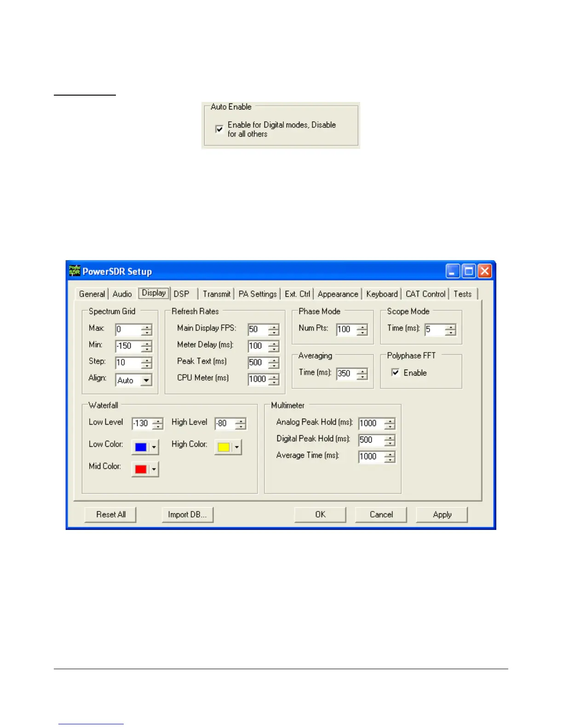Click the Spectrum Grid Min value field
The width and height of the screenshot is (563, 728).
(x=128, y=346)
